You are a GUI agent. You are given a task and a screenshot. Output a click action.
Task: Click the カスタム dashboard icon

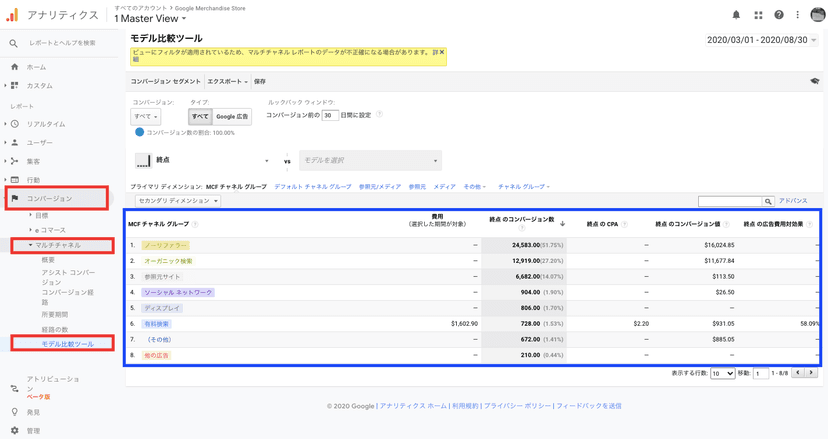click(x=15, y=85)
